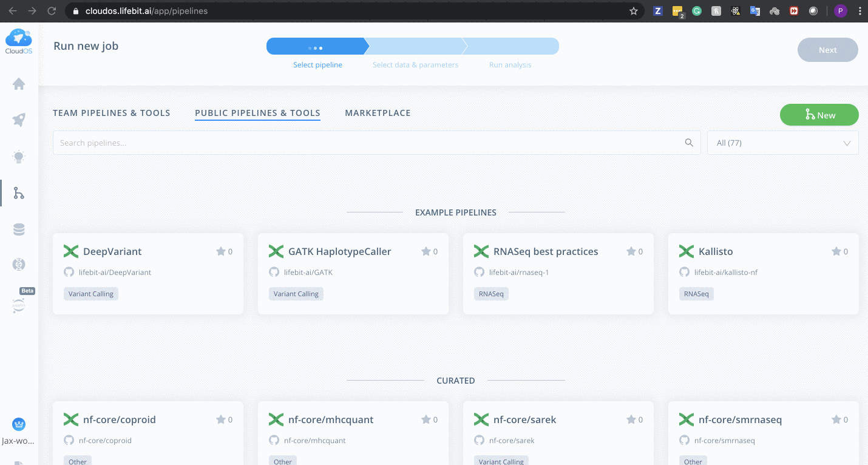Star the GATK HaplotypeCaller pipeline
This screenshot has height=465, width=868.
[426, 251]
